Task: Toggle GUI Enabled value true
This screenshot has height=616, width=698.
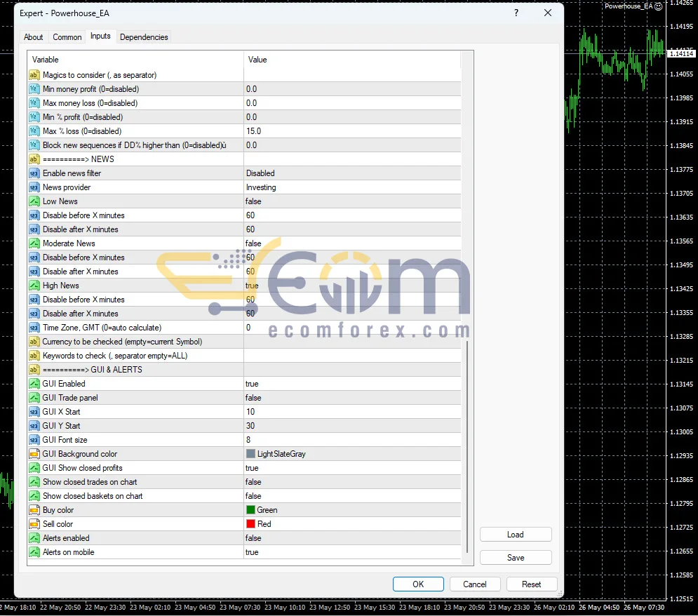Action: tap(352, 384)
